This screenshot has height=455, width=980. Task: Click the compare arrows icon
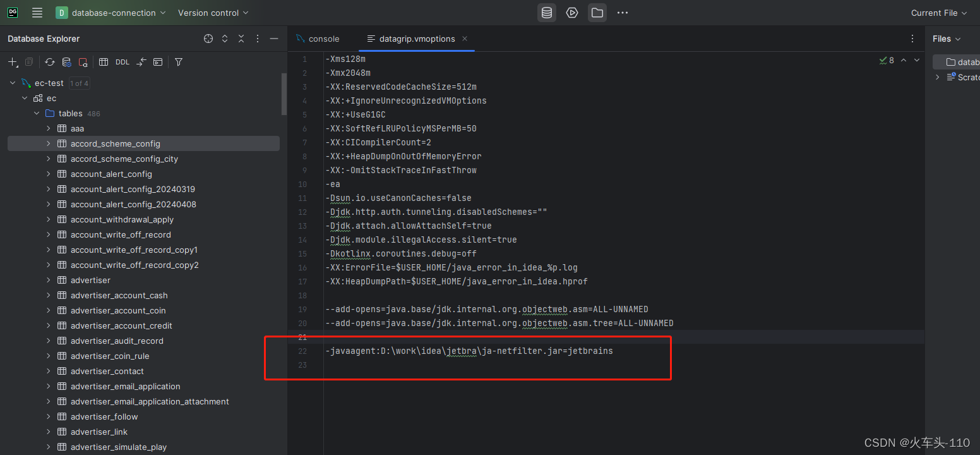pos(141,62)
